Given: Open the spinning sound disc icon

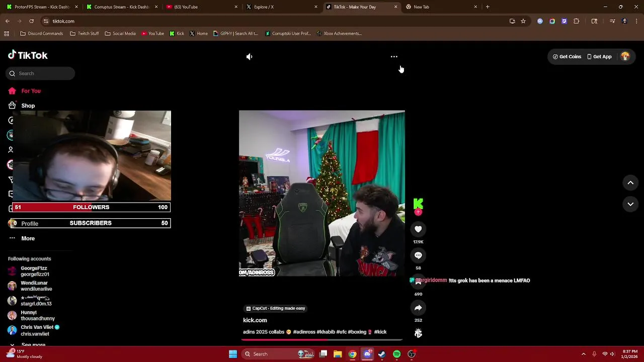Looking at the screenshot, I should pos(418,333).
